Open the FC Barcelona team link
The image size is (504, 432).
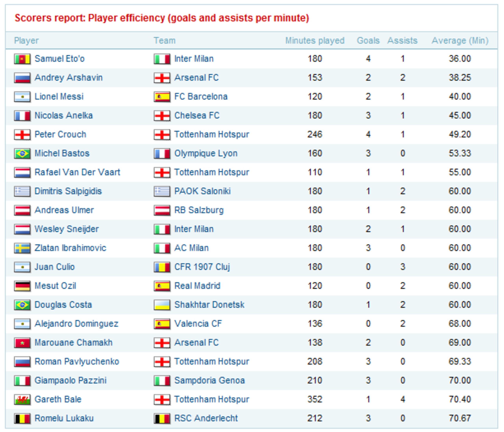[201, 97]
